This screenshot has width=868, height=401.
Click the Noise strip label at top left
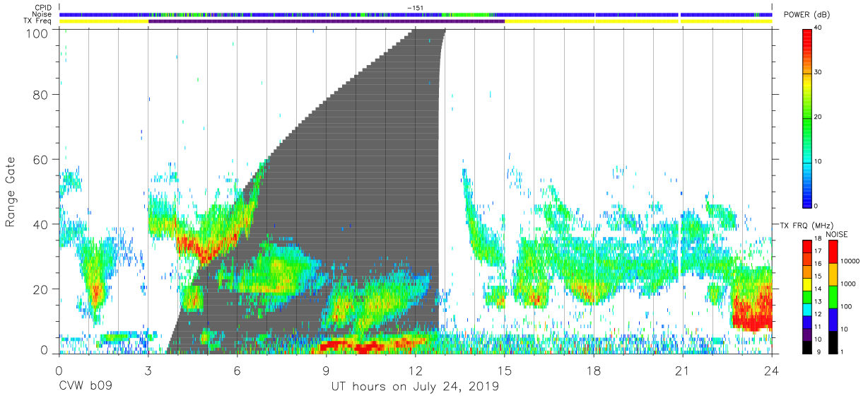[42, 14]
